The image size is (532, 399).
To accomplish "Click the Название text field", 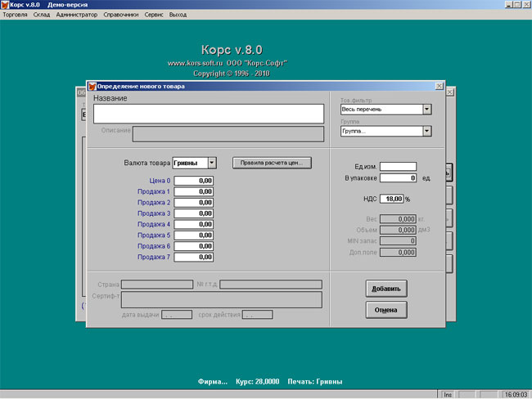I will pyautogui.click(x=209, y=114).
